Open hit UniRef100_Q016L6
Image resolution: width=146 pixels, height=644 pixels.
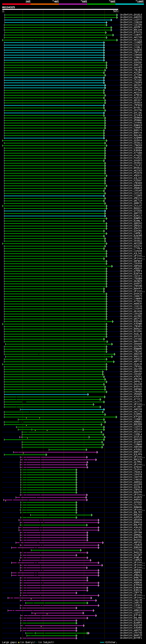(131, 15)
